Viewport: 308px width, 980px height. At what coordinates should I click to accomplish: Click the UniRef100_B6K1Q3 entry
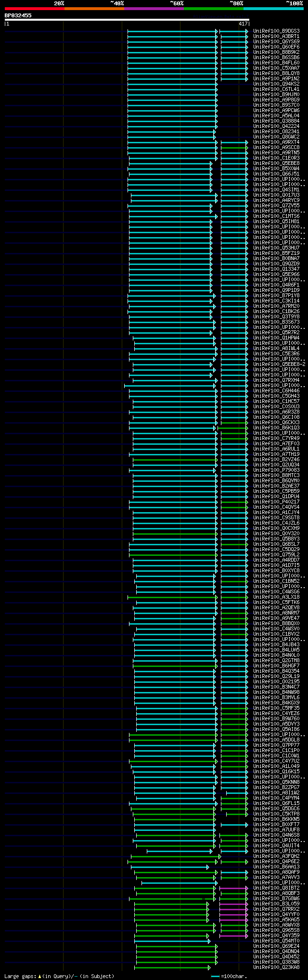click(x=276, y=427)
